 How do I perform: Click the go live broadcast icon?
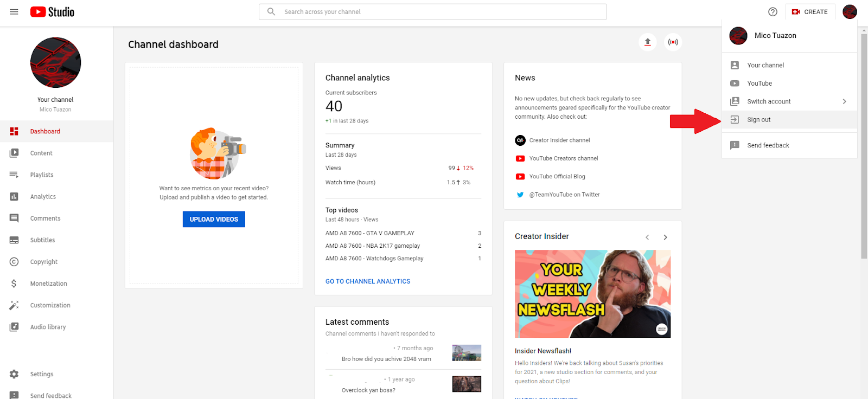coord(673,42)
